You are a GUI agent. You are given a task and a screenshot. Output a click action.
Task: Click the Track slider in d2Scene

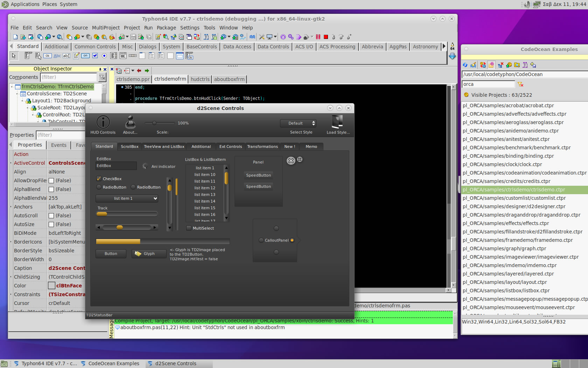[x=127, y=214]
